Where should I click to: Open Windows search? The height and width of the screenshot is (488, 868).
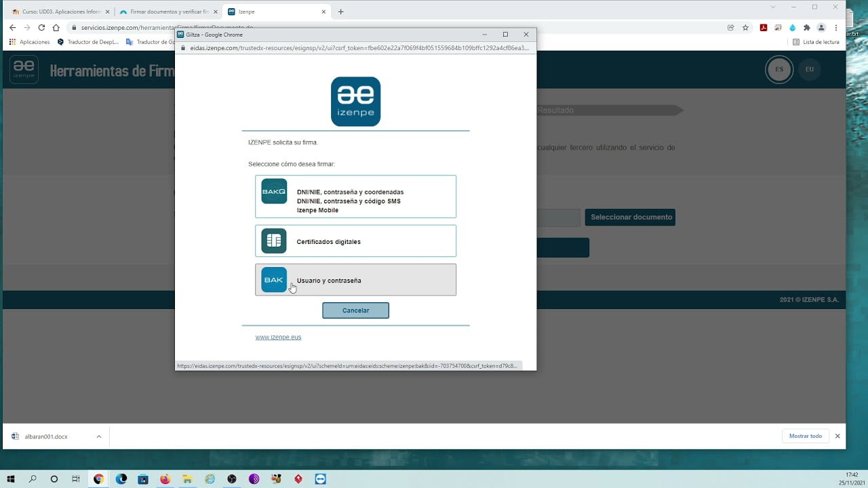pos(33,479)
